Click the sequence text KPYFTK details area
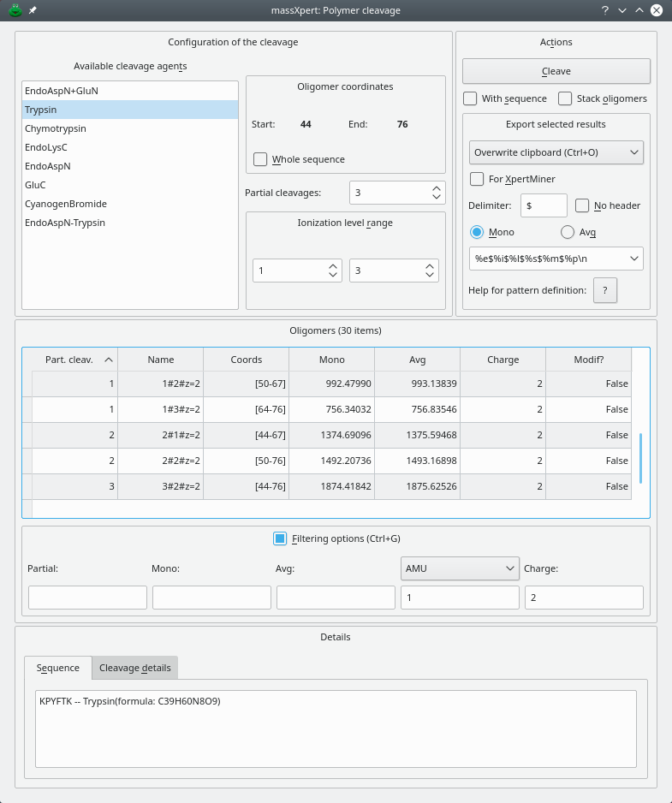This screenshot has height=803, width=672. 336,729
